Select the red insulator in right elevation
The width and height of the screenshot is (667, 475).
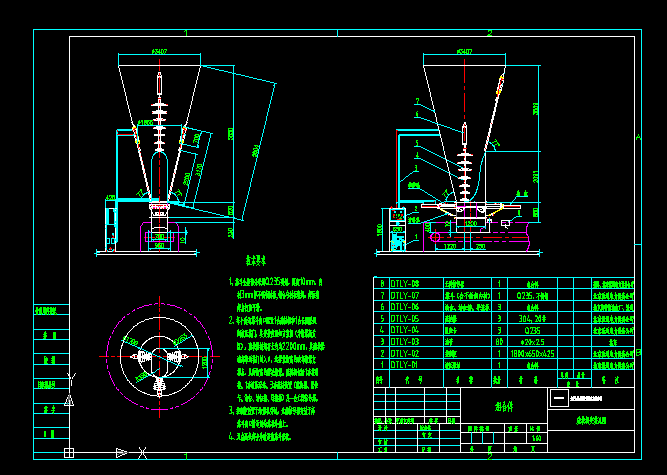coord(463,162)
